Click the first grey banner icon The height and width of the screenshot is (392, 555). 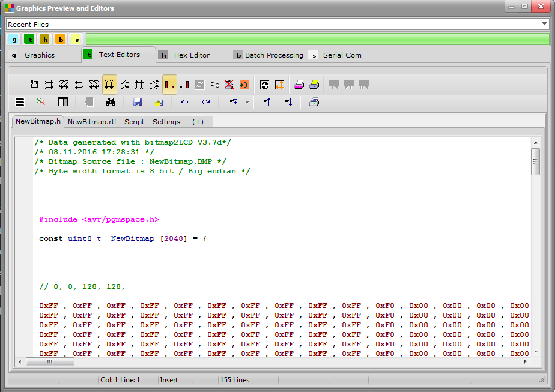[334, 85]
